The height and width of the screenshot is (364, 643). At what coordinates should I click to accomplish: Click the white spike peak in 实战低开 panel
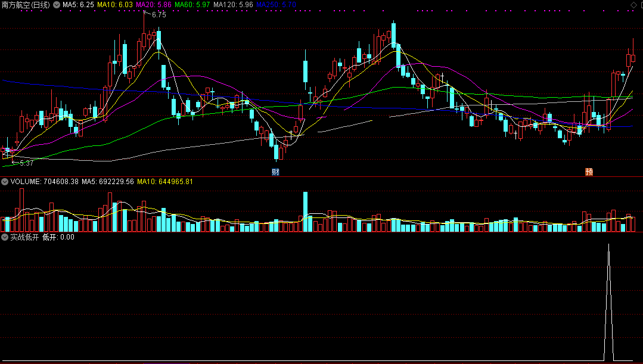pos(608,245)
